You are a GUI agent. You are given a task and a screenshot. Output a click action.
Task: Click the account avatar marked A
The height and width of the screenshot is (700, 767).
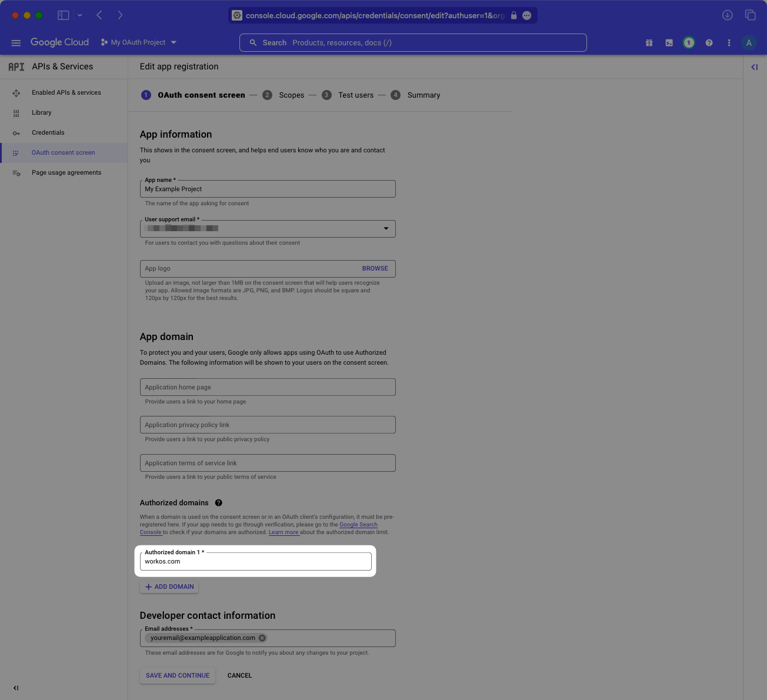pyautogui.click(x=749, y=42)
